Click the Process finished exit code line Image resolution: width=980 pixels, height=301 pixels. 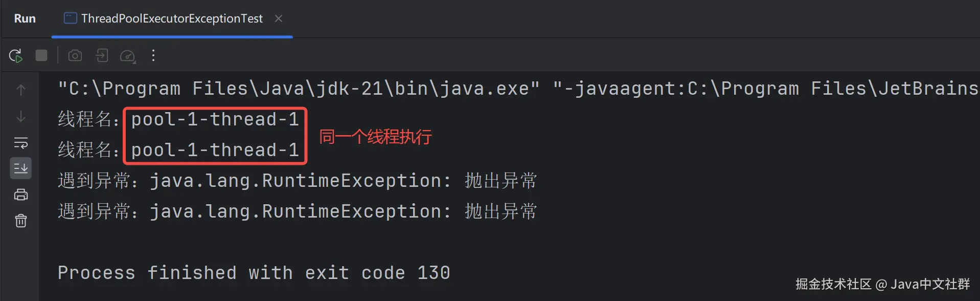point(254,273)
